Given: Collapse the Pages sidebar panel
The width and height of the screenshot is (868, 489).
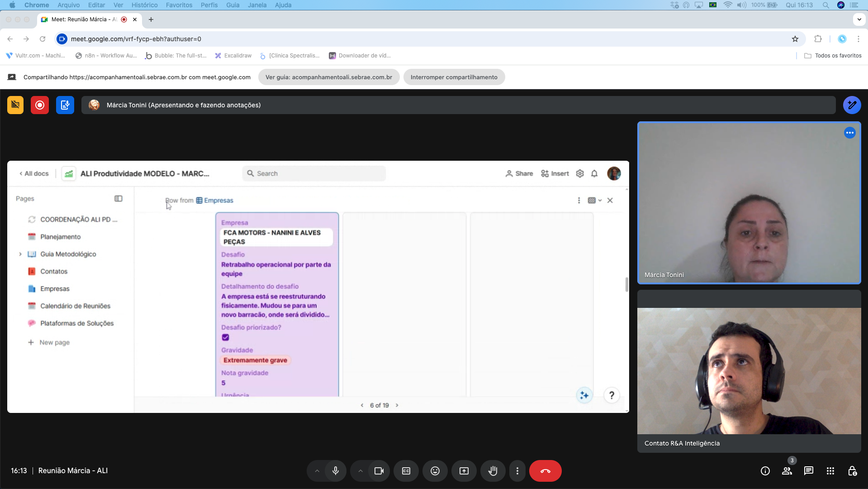Looking at the screenshot, I should 119,199.
